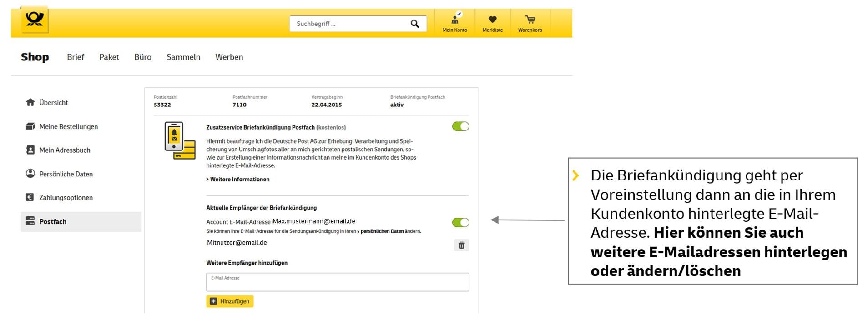Open the Brief menu
This screenshot has width=868, height=320.
click(x=76, y=57)
